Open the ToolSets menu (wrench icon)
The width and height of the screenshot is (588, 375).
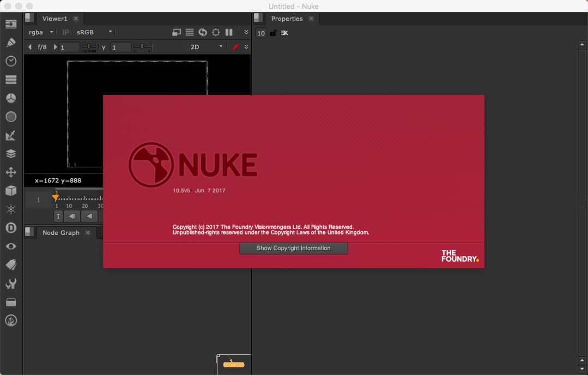coord(11,283)
